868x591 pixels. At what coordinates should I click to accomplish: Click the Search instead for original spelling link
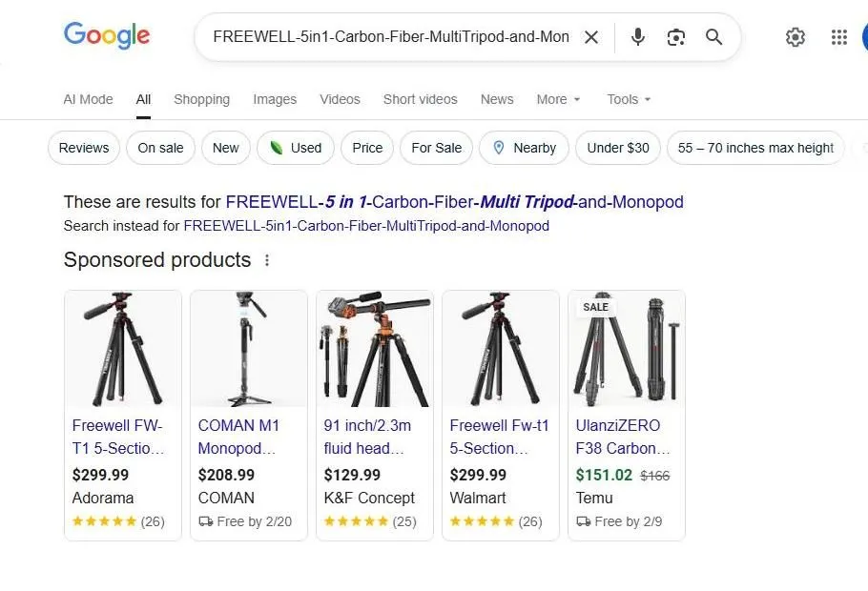[x=366, y=226]
